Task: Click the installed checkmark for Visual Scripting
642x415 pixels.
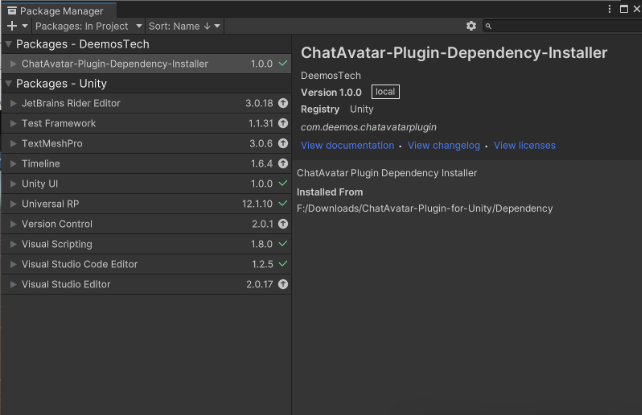Action: (283, 244)
